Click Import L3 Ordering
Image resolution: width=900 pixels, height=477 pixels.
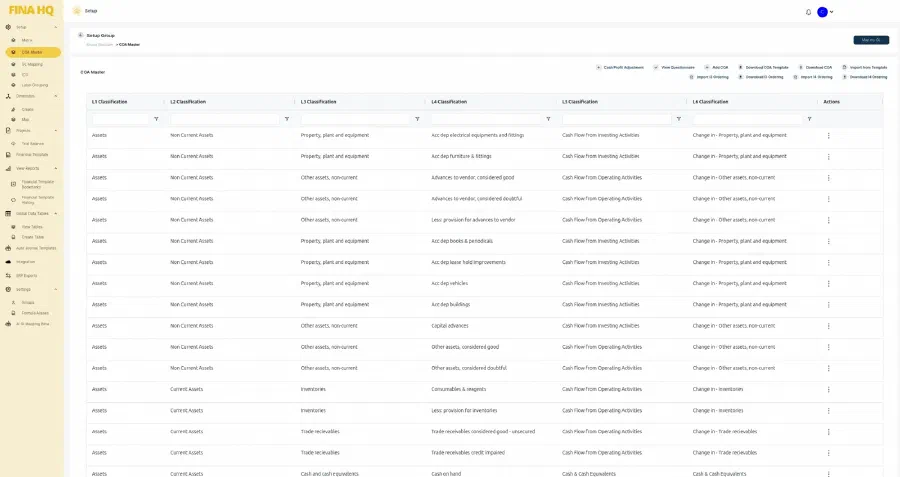pyautogui.click(x=709, y=77)
